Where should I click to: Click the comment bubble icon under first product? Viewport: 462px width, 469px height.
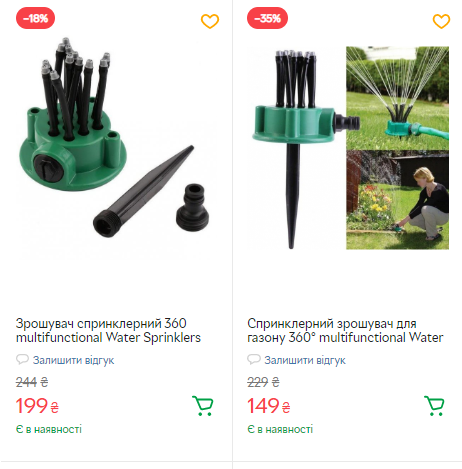pos(22,359)
